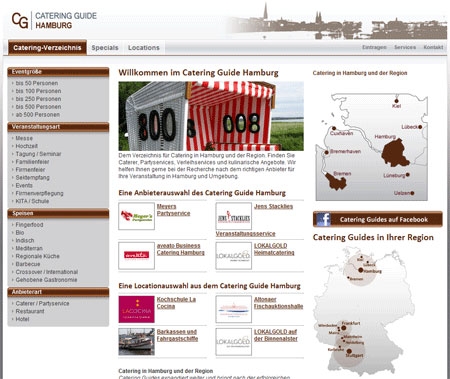The image size is (450, 379).
Task: Select Tagung / Seminar event type
Action: click(x=38, y=154)
